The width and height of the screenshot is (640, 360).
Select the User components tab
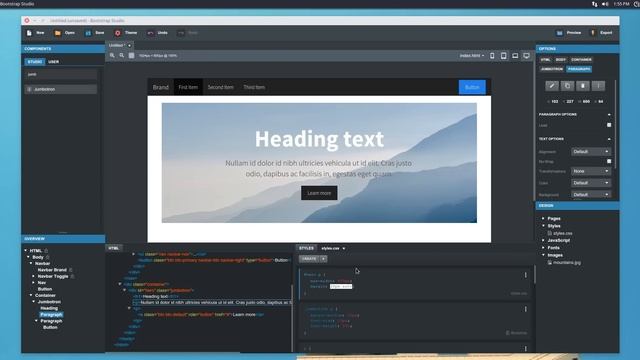pyautogui.click(x=53, y=62)
